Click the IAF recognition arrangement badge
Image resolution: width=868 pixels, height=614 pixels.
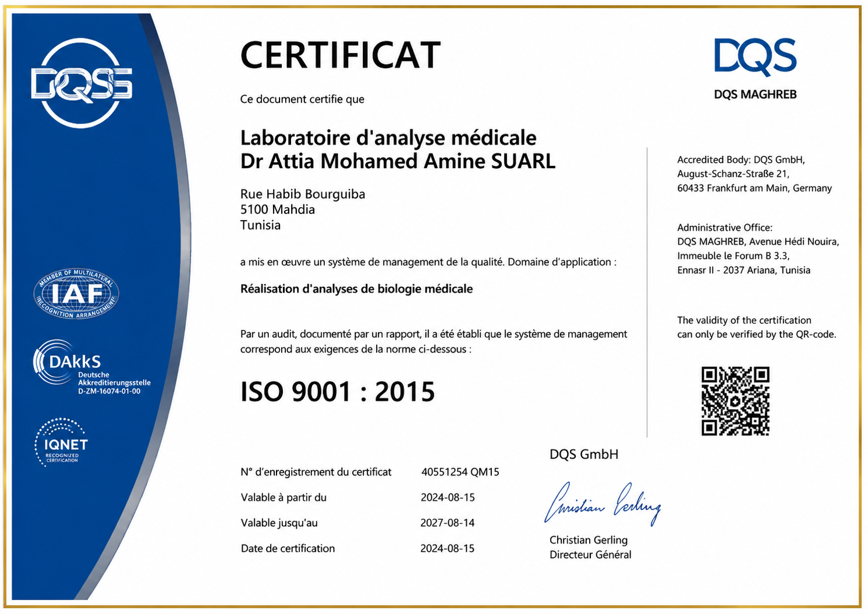[76, 294]
